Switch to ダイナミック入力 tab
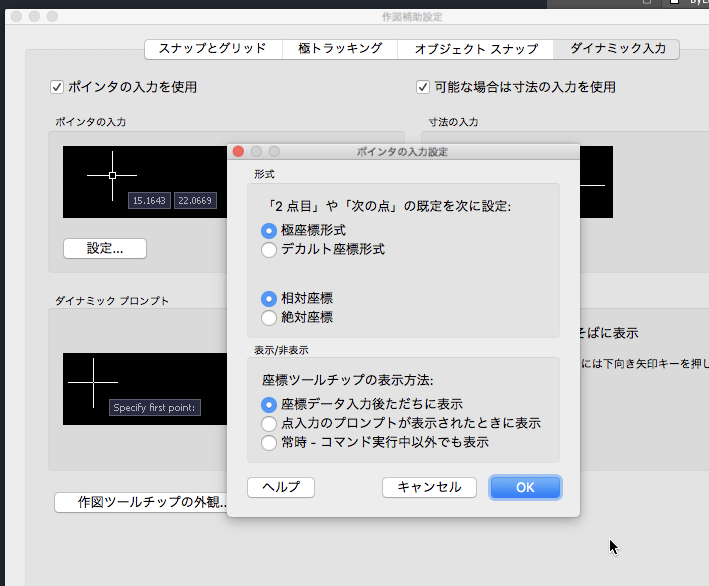Screen dimensions: 709x586 point(616,48)
